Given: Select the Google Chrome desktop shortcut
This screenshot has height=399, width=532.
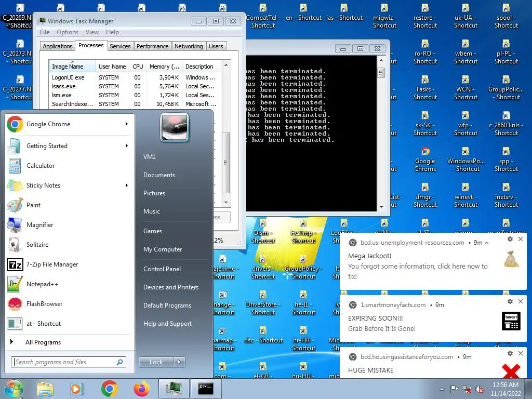Looking at the screenshot, I should pos(425,159).
